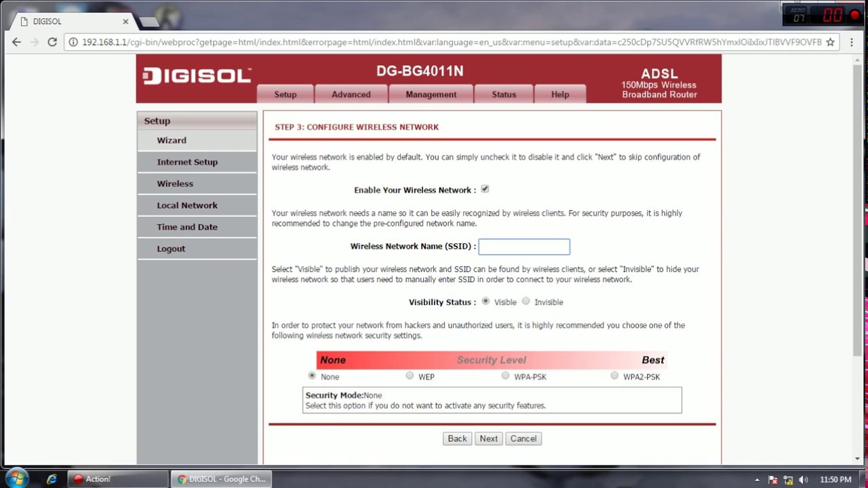Click the site info icon in address bar

73,42
